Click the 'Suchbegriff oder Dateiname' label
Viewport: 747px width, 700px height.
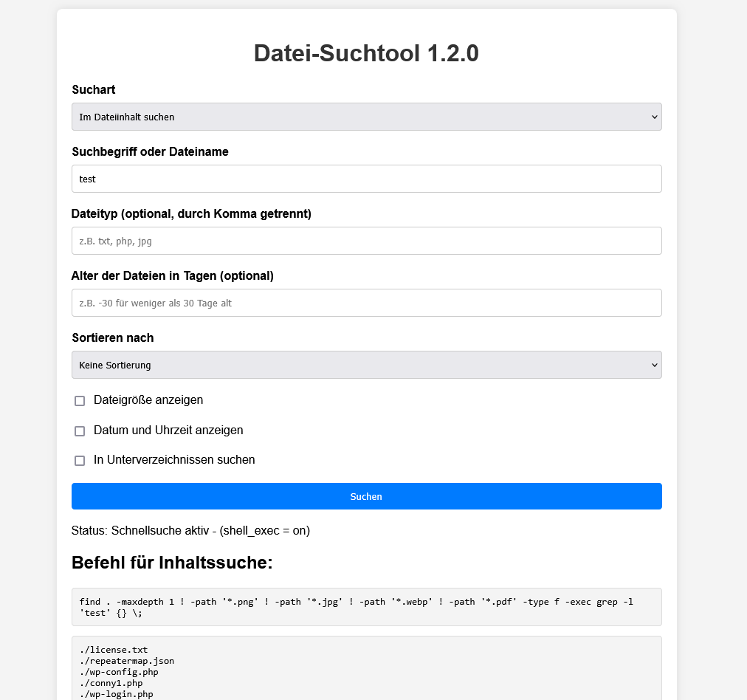point(150,151)
